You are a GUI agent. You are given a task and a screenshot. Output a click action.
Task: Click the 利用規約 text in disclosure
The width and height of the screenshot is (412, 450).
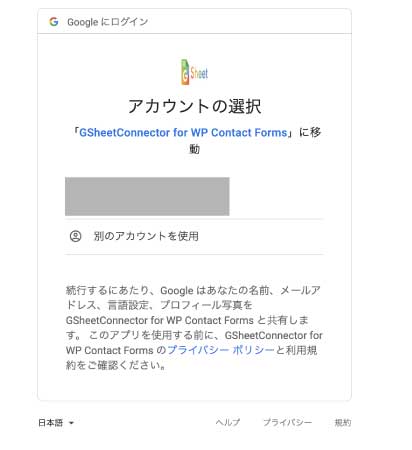coord(301,350)
